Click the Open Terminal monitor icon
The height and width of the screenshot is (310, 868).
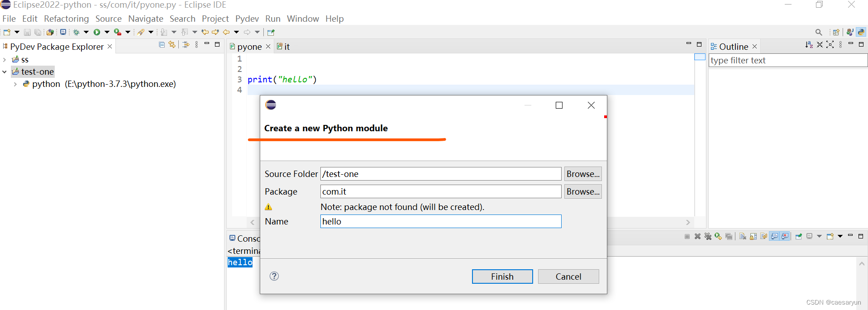click(63, 32)
